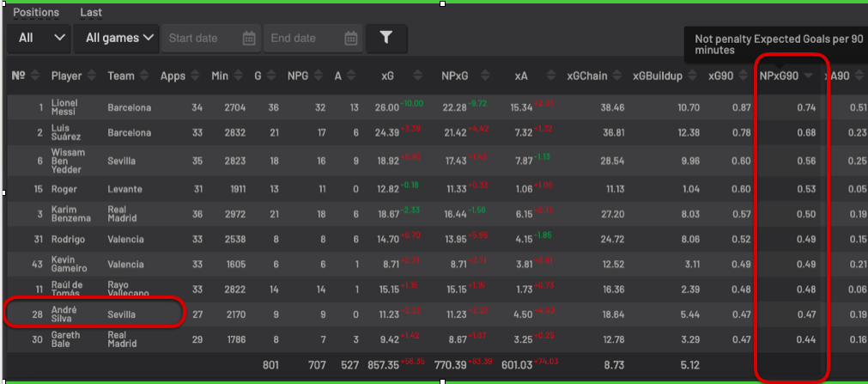The image size is (868, 384).
Task: Sort by xG column arrows
Action: (x=418, y=76)
